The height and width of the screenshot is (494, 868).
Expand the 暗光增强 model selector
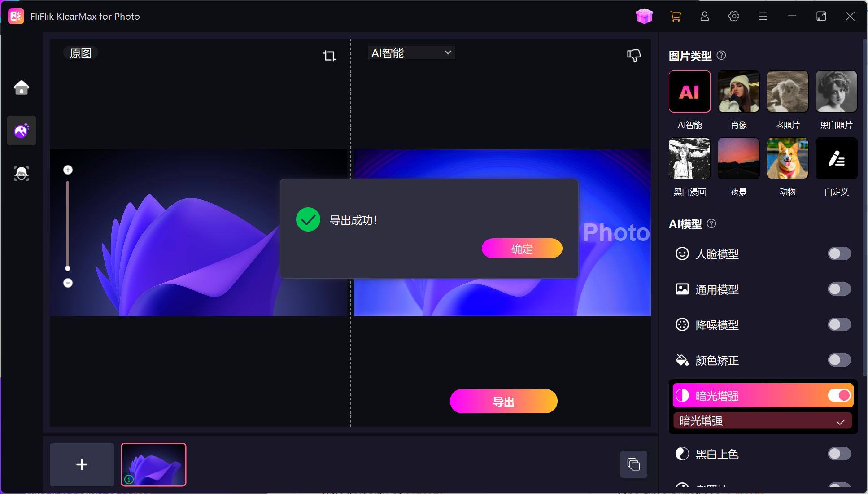[762, 421]
